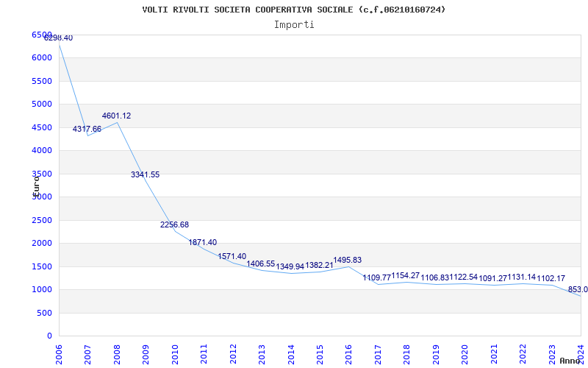588x368 pixels.
Task: Click the x-axis year 2020
Action: click(465, 354)
